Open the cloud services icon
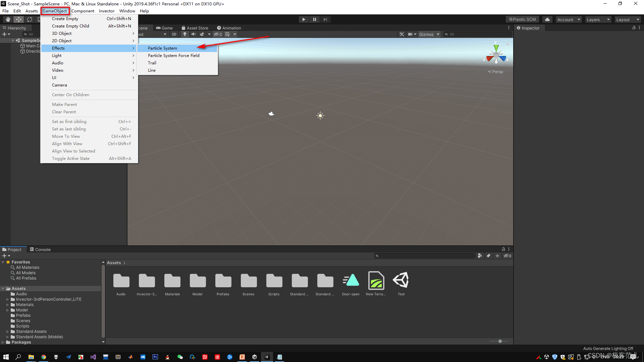Viewport: 644px width, 362px height. point(547,19)
